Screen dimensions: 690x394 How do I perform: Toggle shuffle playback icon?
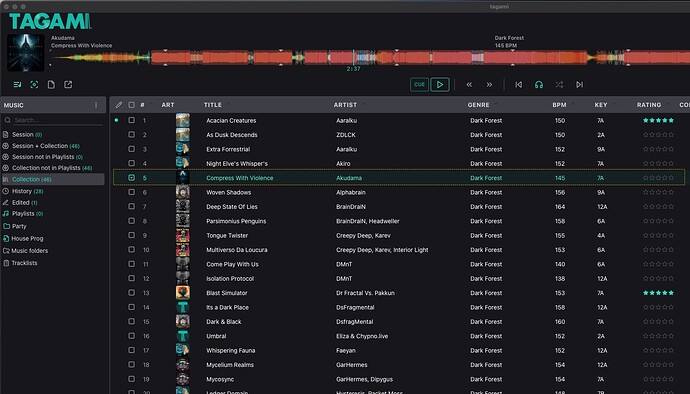559,85
